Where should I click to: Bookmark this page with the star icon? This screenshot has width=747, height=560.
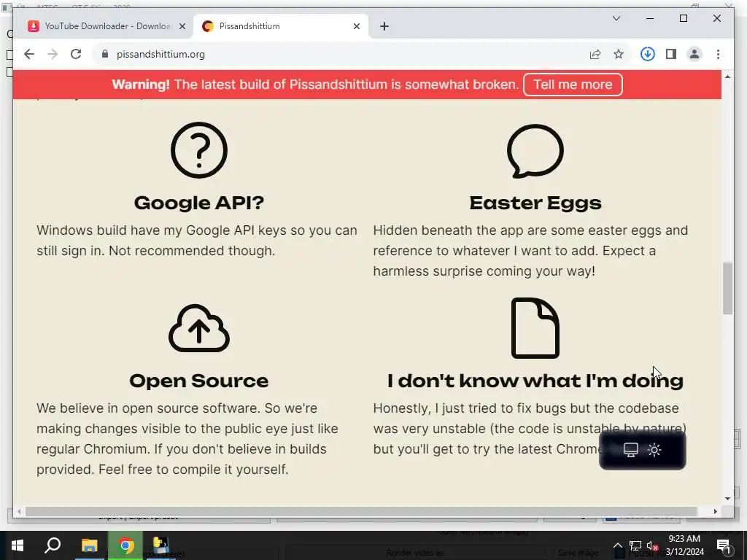[619, 54]
